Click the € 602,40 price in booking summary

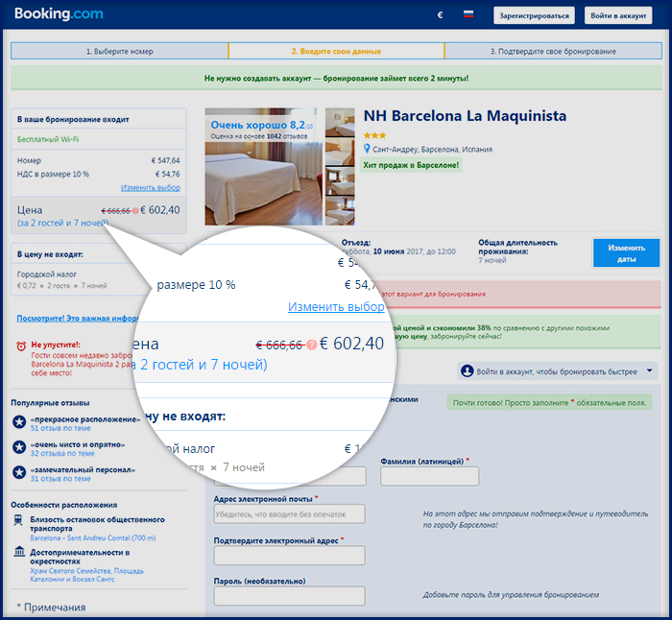pyautogui.click(x=160, y=210)
